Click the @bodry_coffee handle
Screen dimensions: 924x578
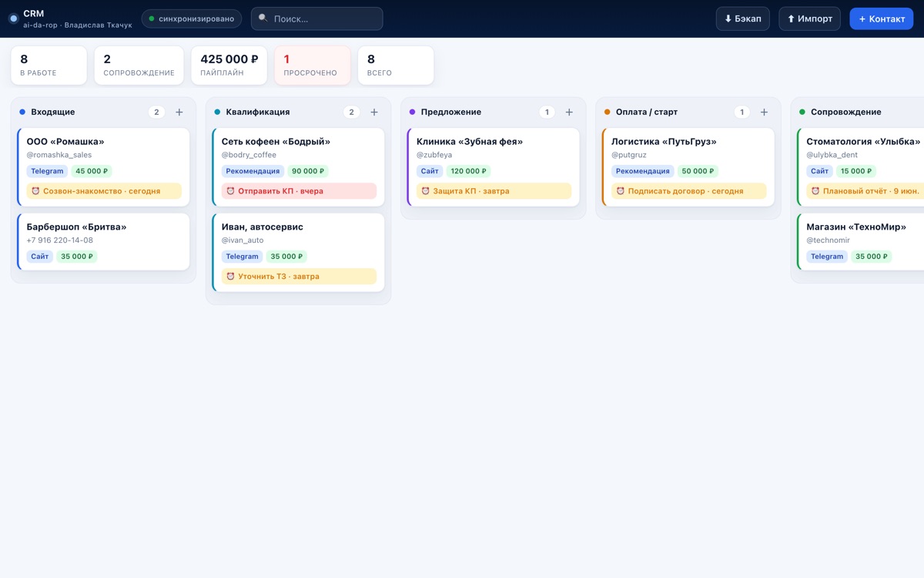tap(249, 155)
